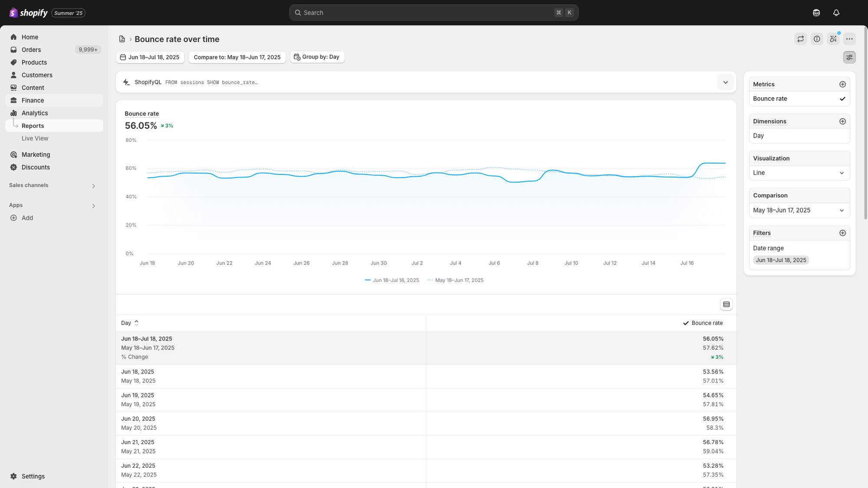Click the Marketing target icon
The height and width of the screenshot is (488, 868).
13,154
